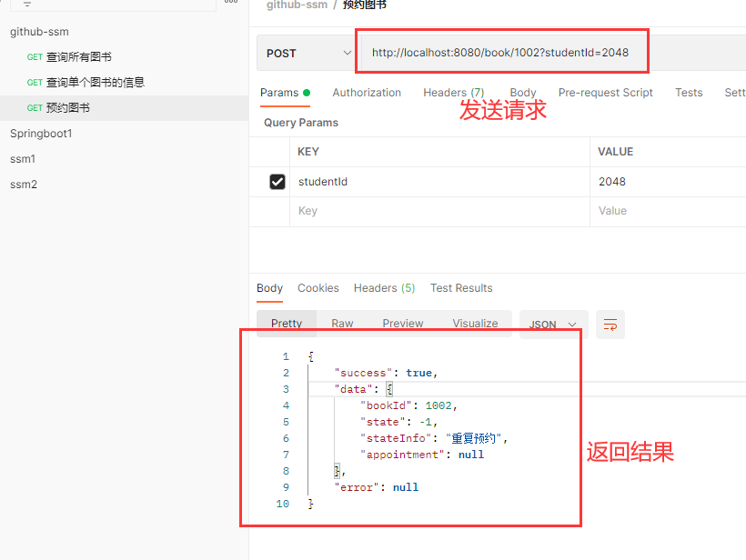Image resolution: width=746 pixels, height=560 pixels.
Task: Select the response Body tab
Action: click(269, 288)
